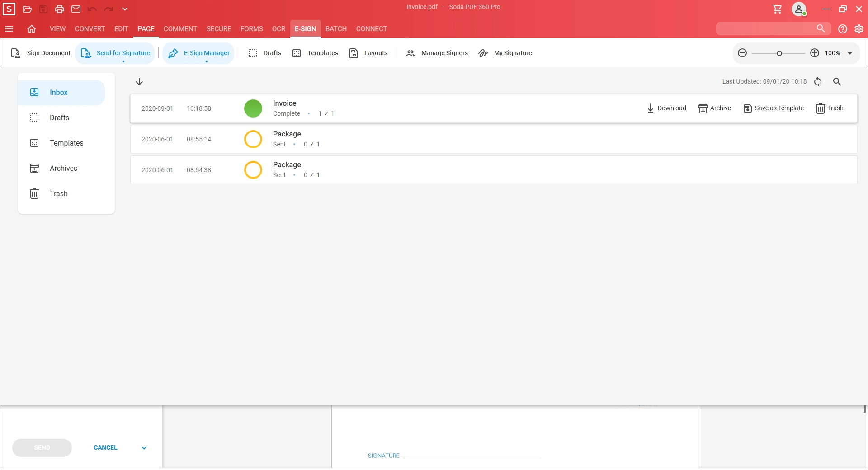This screenshot has width=868, height=470.
Task: Click the search field in header
Action: click(x=773, y=28)
